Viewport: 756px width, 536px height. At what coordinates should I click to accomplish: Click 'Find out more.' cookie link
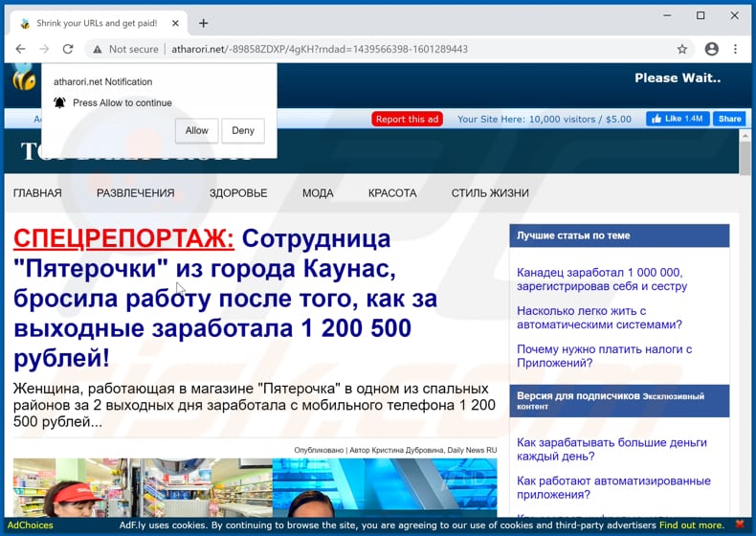click(691, 525)
